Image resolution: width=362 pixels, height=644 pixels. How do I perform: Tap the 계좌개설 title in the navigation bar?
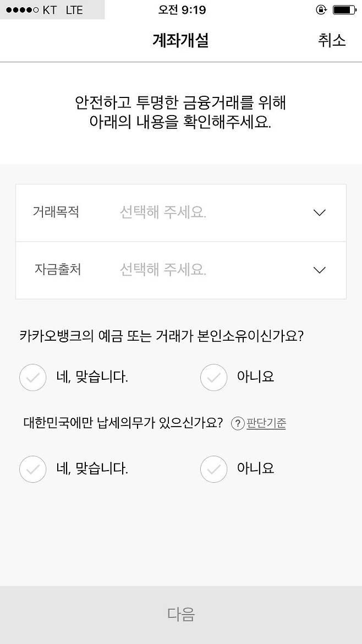(180, 40)
